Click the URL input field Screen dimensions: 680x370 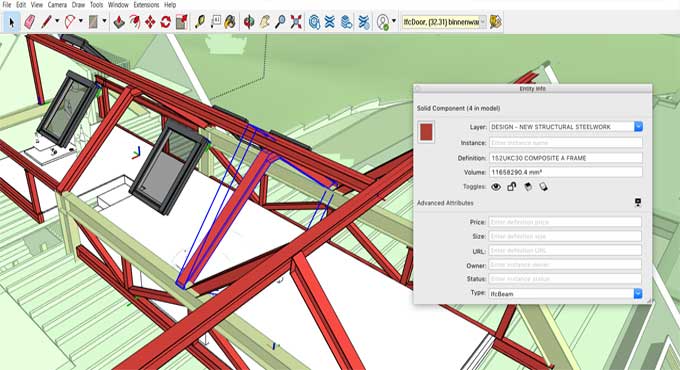pos(565,250)
